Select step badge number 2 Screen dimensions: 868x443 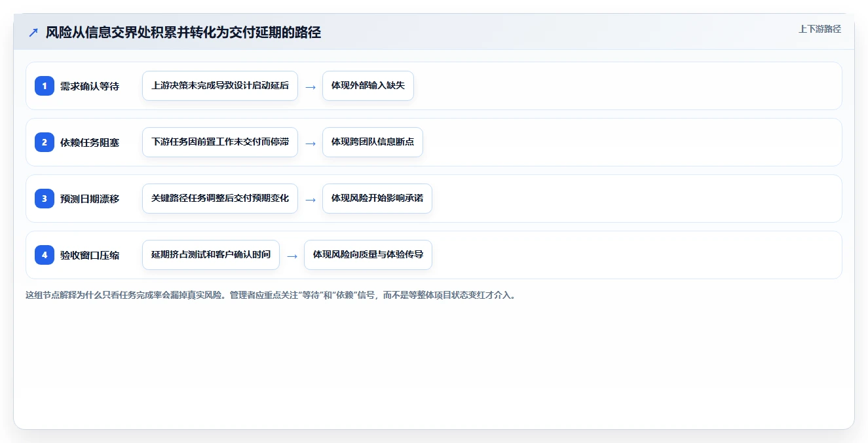coord(45,142)
